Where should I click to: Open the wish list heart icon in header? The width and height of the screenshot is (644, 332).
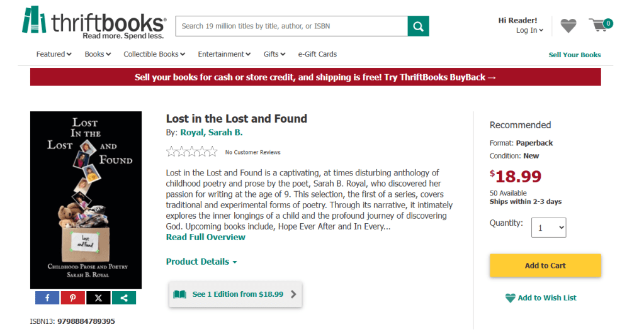(x=568, y=26)
